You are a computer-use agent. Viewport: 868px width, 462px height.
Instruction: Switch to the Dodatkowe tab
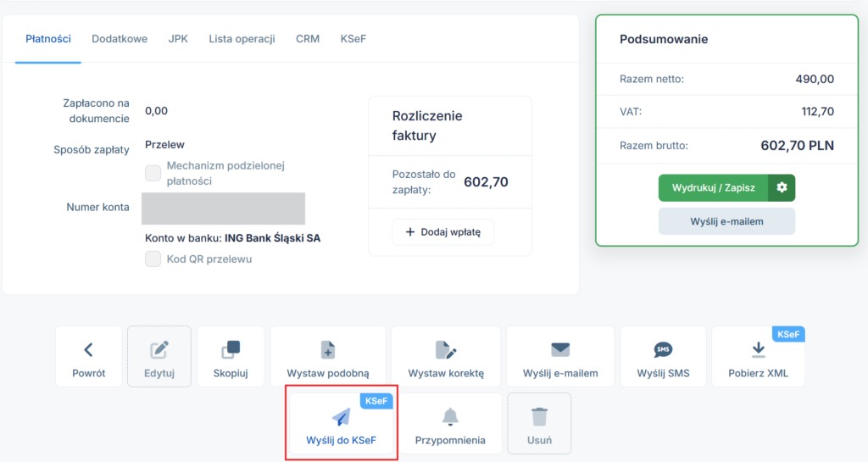coord(120,39)
